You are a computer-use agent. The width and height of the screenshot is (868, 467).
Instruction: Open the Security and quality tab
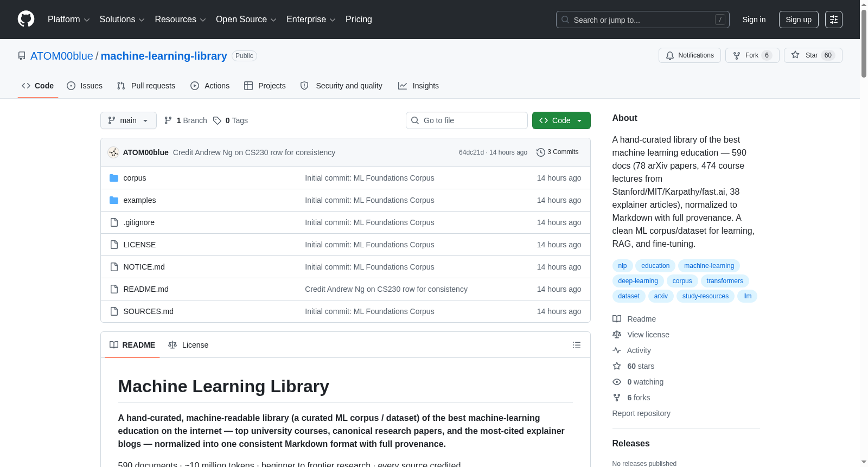(341, 86)
